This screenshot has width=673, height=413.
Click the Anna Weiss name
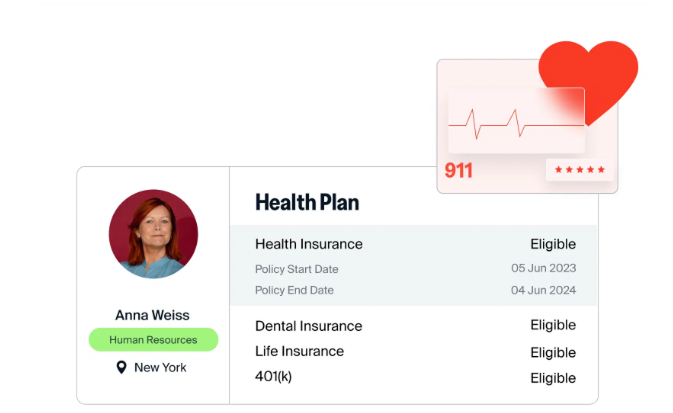[152, 315]
